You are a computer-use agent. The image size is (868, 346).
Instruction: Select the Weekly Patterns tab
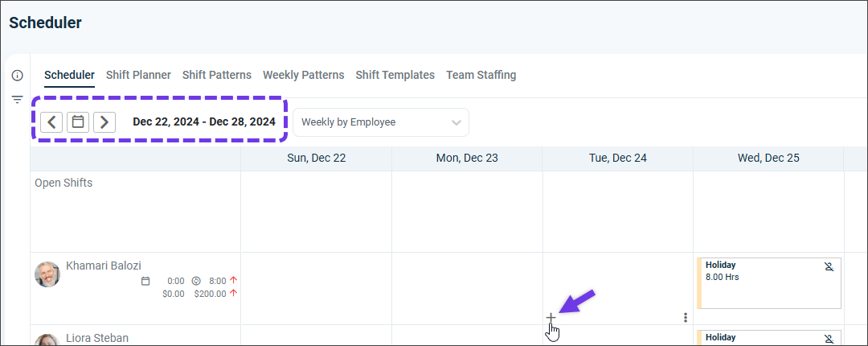[303, 75]
